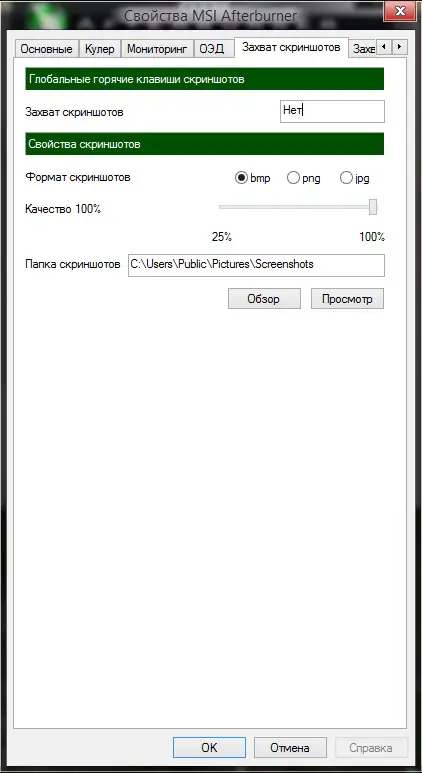This screenshot has height=773, width=422.
Task: Click the Качество quality slider handle
Action: [x=373, y=207]
